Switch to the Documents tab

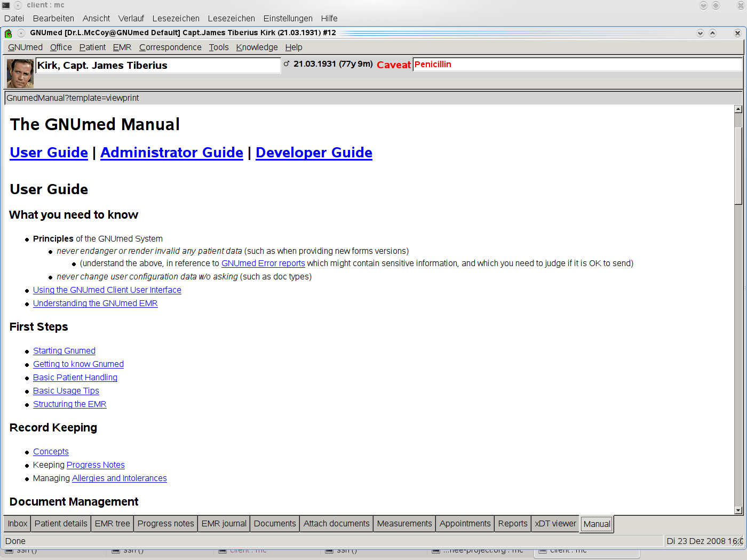click(275, 523)
